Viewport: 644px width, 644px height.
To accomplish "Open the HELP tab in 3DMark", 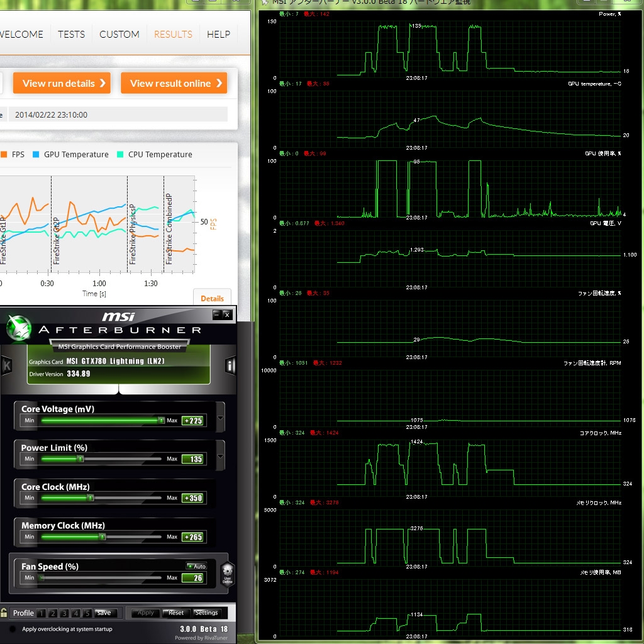I will (x=218, y=34).
